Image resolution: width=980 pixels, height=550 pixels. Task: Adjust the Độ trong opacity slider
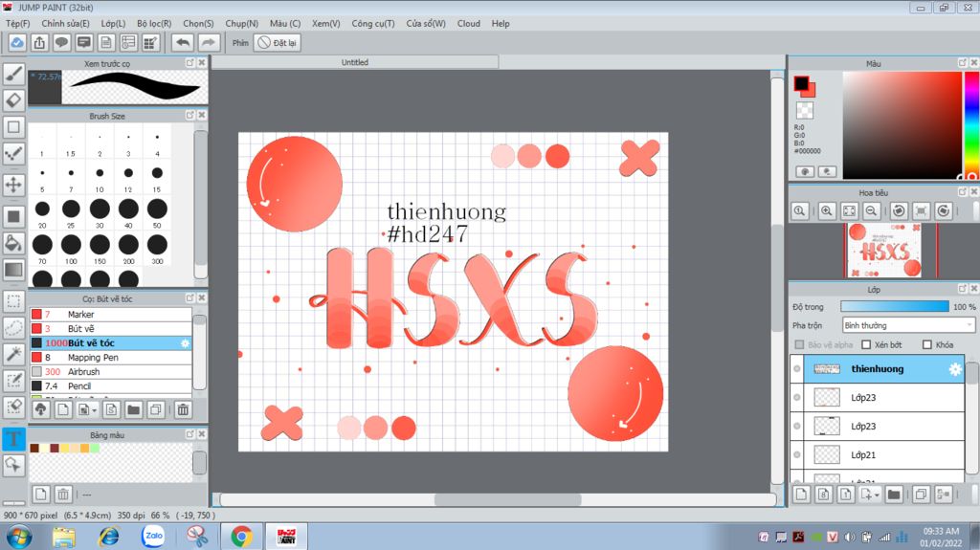(x=895, y=307)
